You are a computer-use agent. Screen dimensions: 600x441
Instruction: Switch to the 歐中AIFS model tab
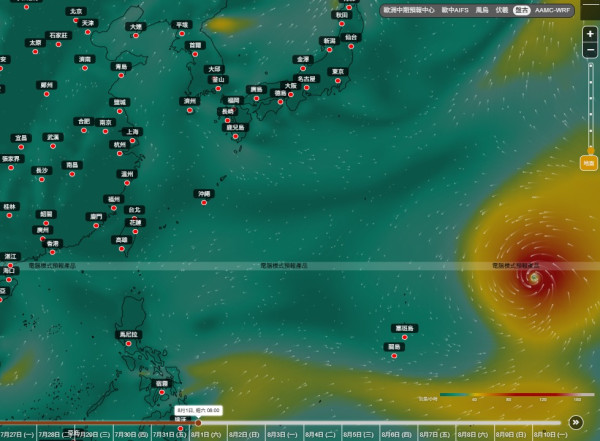click(x=455, y=10)
